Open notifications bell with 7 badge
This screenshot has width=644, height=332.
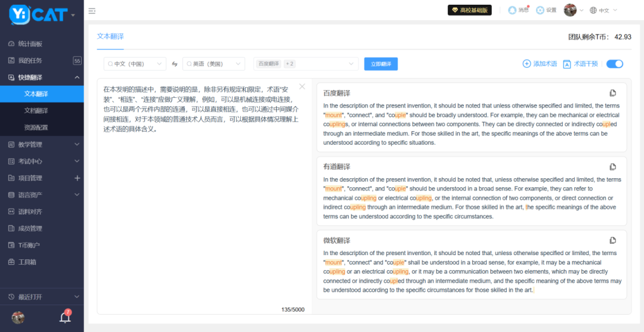65,317
